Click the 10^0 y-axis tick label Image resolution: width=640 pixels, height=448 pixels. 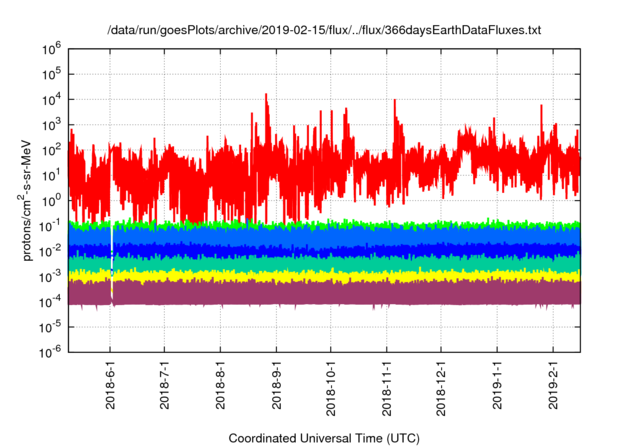(51, 201)
